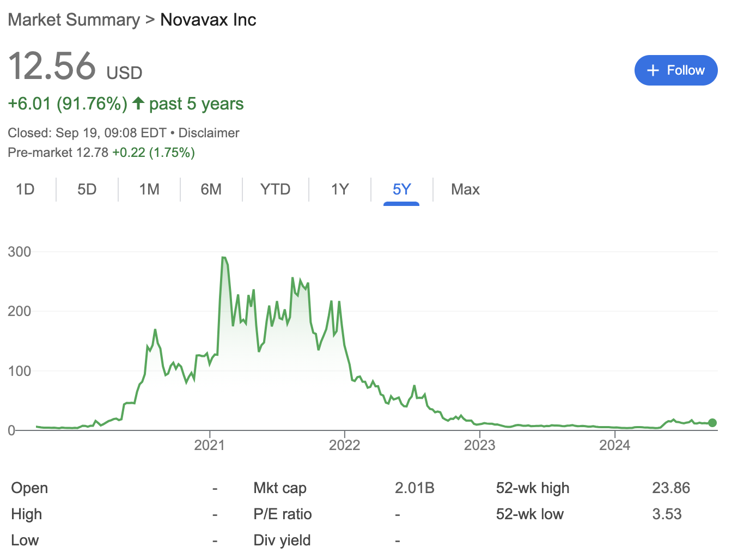Click the green up arrow icon
Viewport: 756px width, 559px height.
pyautogui.click(x=138, y=103)
